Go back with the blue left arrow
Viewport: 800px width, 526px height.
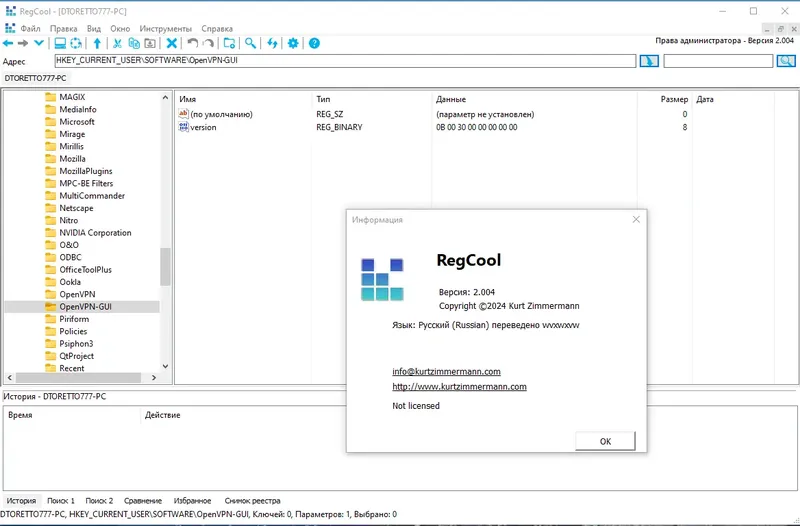pos(8,43)
